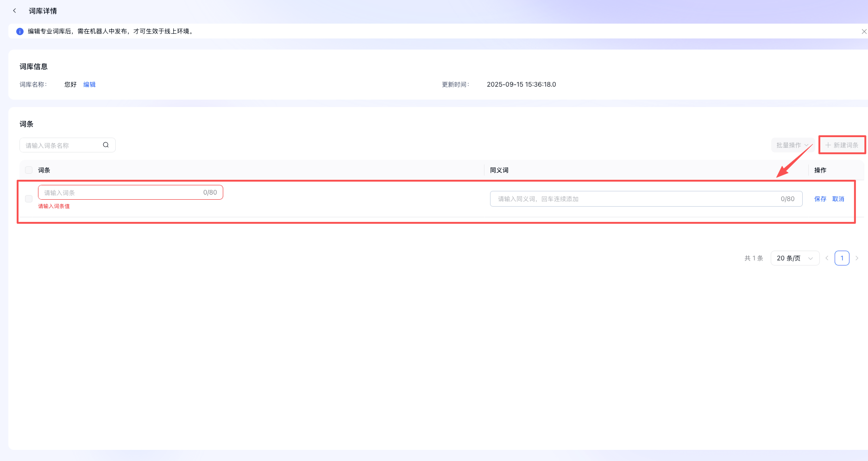This screenshot has height=461, width=868.
Task: Open the 20 条/页 page size dropdown
Action: pos(794,258)
